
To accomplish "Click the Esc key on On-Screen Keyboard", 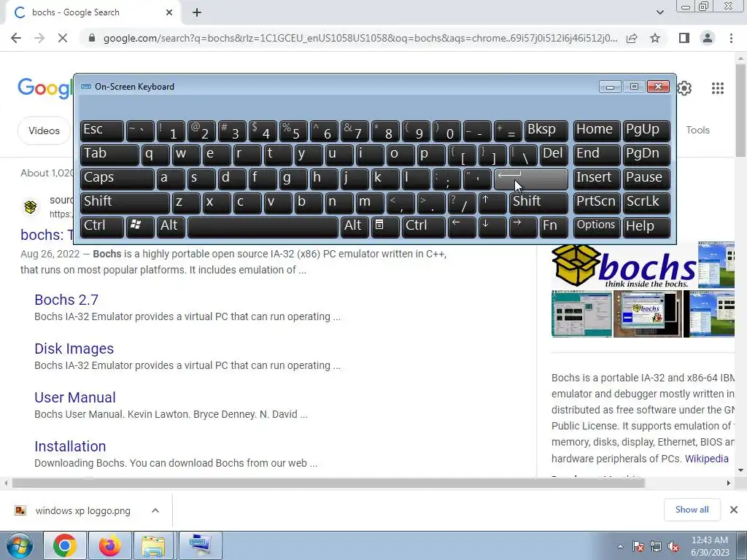I will [102, 131].
